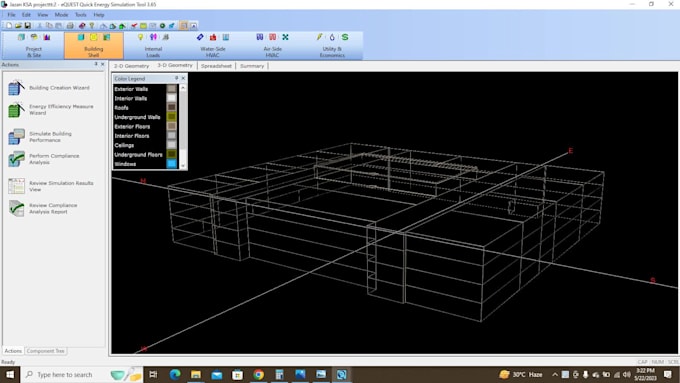This screenshot has height=383, width=680.
Task: Close the Color Legend panel
Action: click(x=183, y=78)
